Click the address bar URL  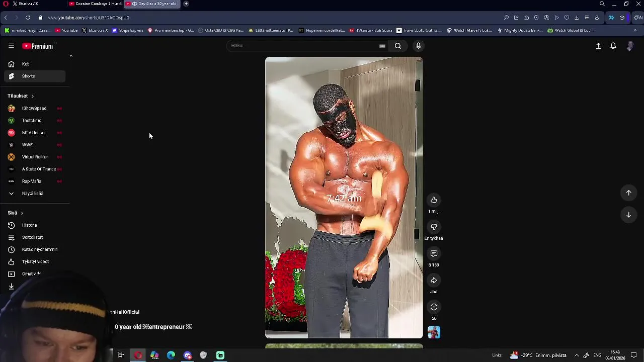point(89,18)
